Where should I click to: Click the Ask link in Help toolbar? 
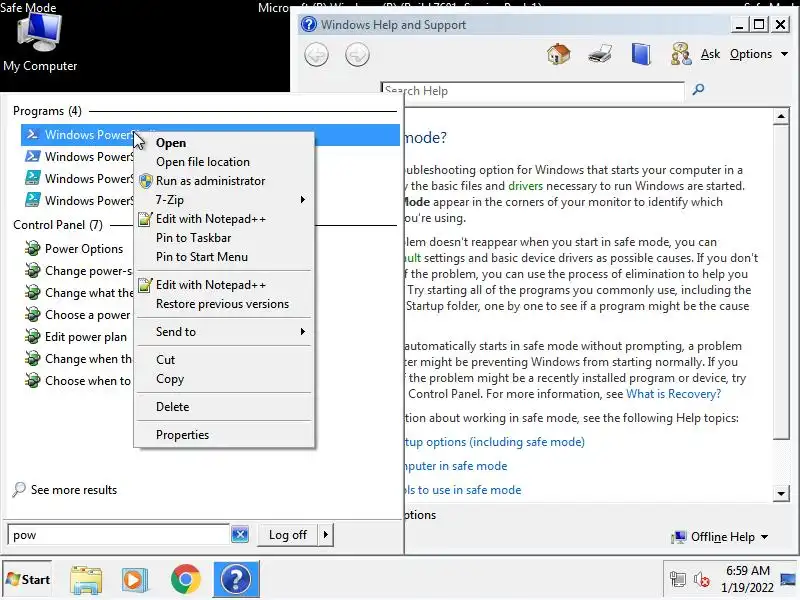[710, 54]
